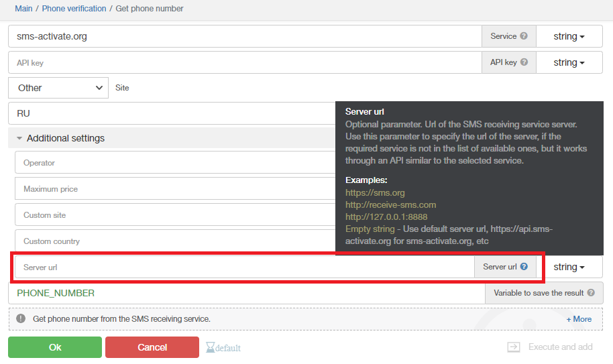
Task: Click the info exclamation icon beside description
Action: (x=21, y=319)
